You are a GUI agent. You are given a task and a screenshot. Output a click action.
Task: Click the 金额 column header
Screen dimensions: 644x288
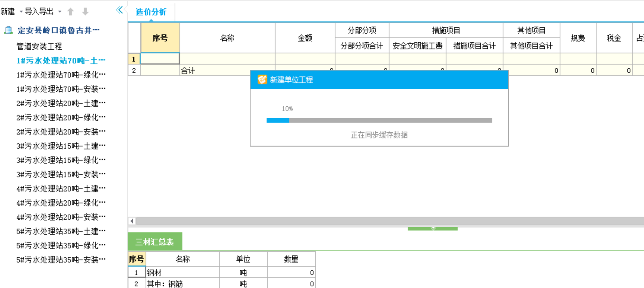tap(305, 38)
